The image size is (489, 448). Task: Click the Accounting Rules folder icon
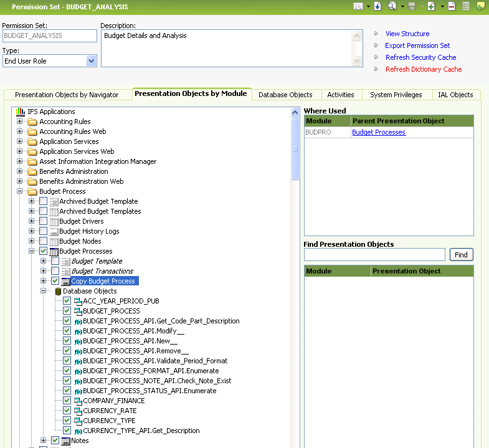pos(32,122)
